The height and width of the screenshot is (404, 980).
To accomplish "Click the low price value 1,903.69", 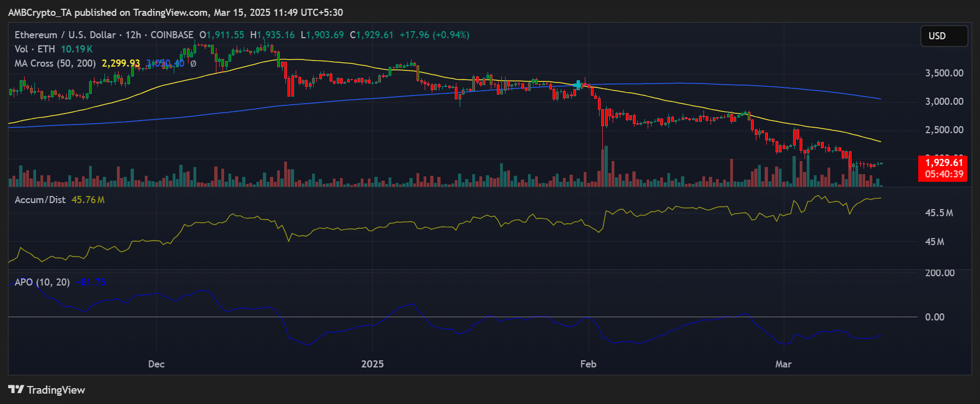I will [x=325, y=35].
